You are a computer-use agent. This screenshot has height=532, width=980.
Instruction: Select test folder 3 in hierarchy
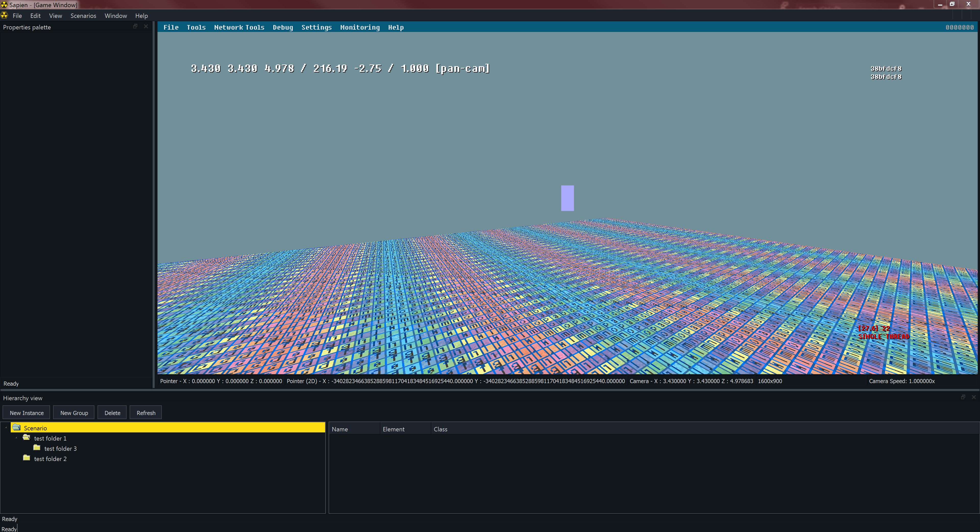pos(60,448)
